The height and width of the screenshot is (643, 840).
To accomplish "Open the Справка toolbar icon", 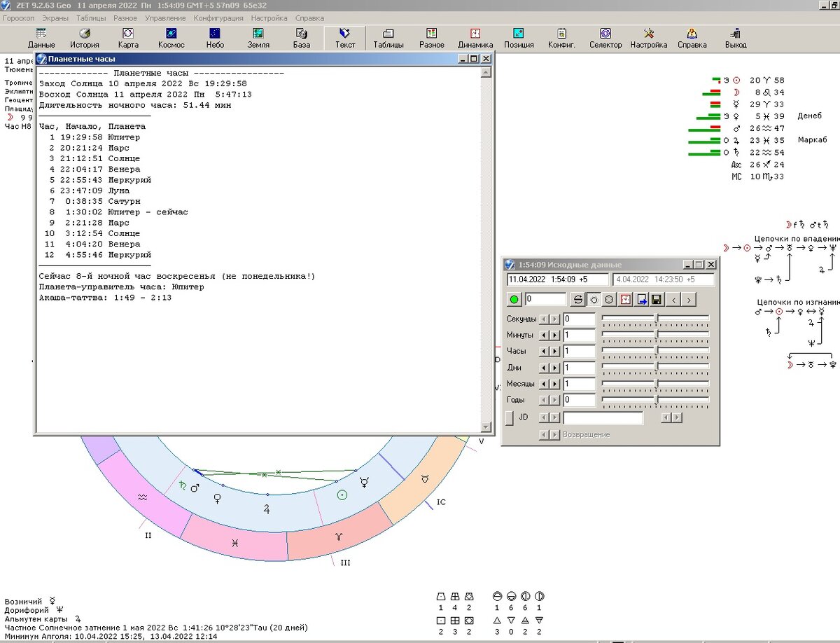I will click(x=692, y=39).
